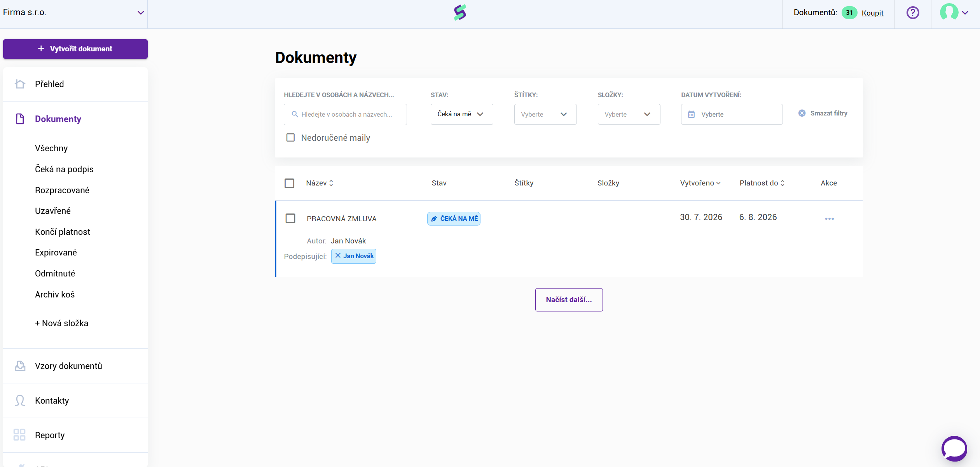Click the Dokumenty label in sidebar
The width and height of the screenshot is (980, 467).
[58, 119]
